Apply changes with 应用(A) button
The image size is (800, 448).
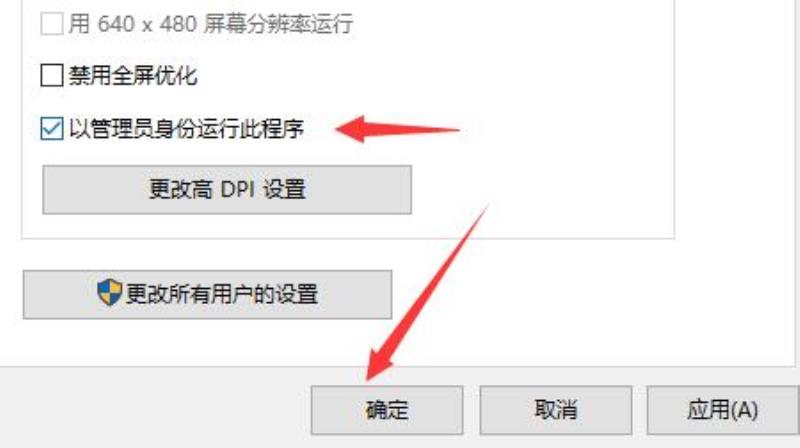722,410
